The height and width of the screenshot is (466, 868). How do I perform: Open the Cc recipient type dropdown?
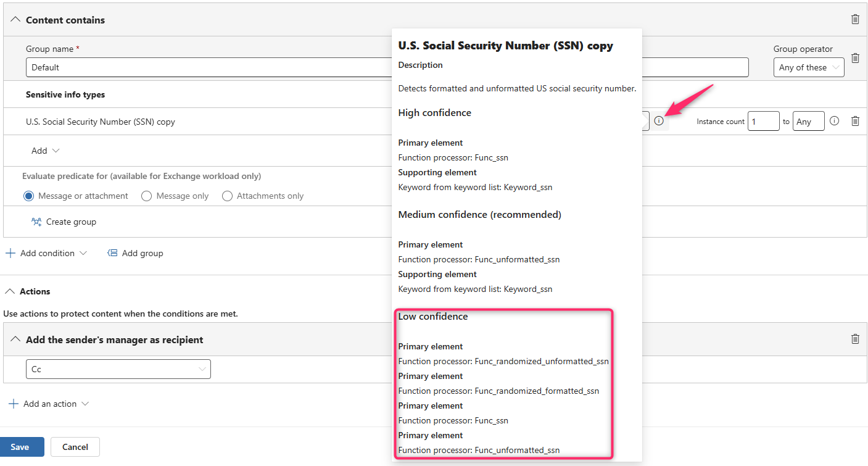(x=118, y=369)
